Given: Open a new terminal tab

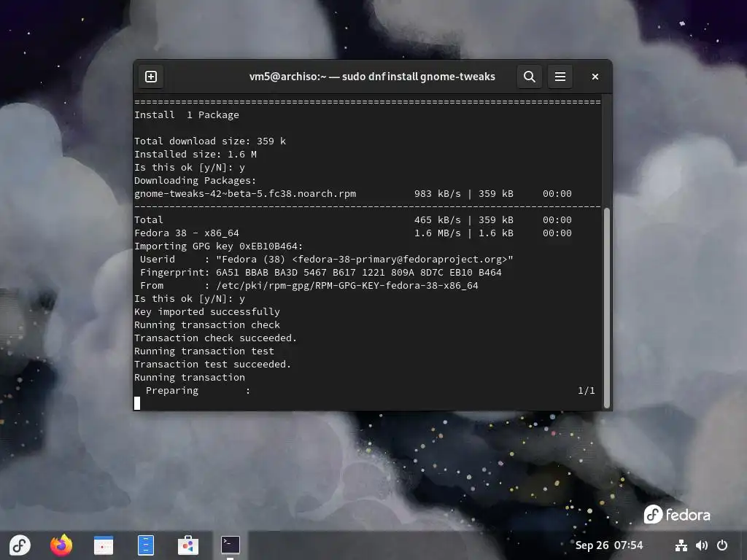Looking at the screenshot, I should [150, 77].
